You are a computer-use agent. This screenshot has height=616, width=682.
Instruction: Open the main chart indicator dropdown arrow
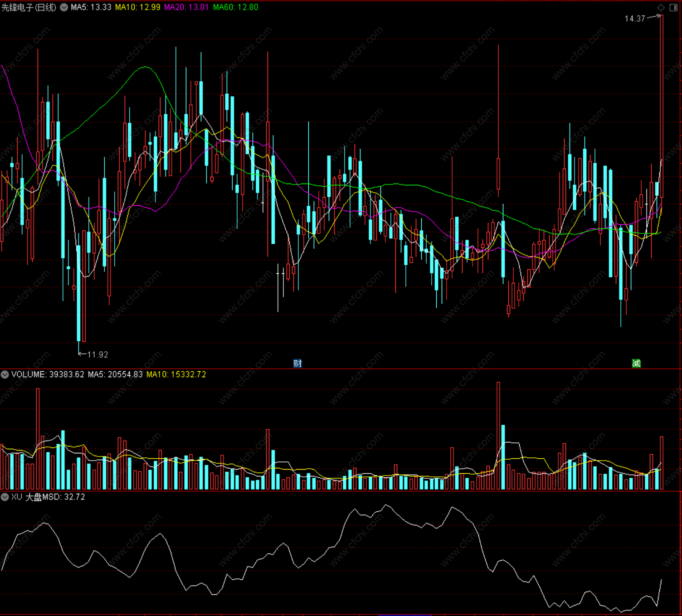pyautogui.click(x=64, y=7)
